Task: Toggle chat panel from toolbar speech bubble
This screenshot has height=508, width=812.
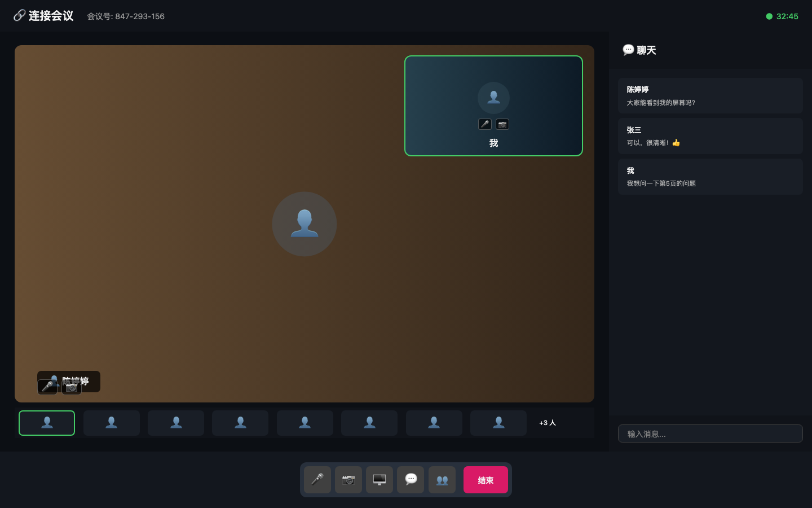Action: tap(411, 480)
